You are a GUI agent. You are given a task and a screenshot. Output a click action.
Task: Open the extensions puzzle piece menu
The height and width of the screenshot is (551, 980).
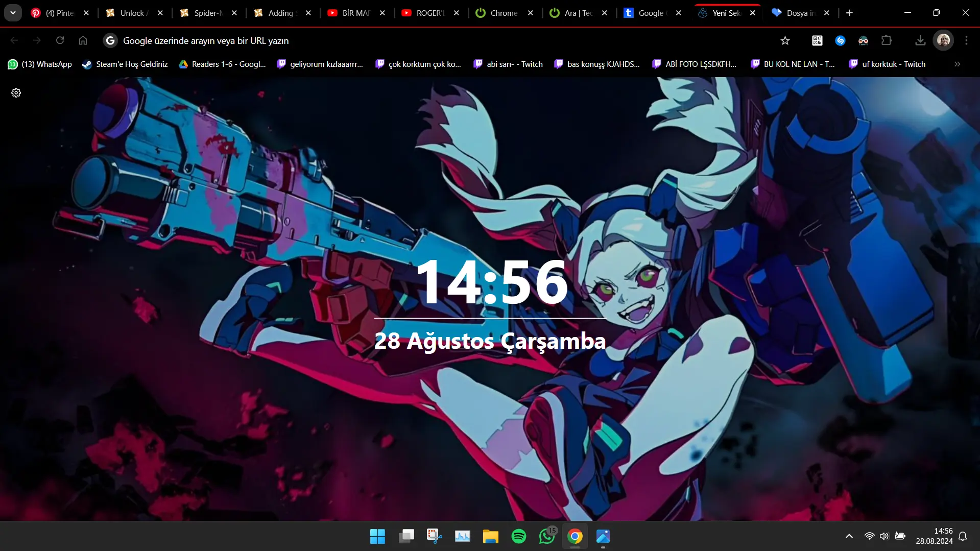click(887, 40)
